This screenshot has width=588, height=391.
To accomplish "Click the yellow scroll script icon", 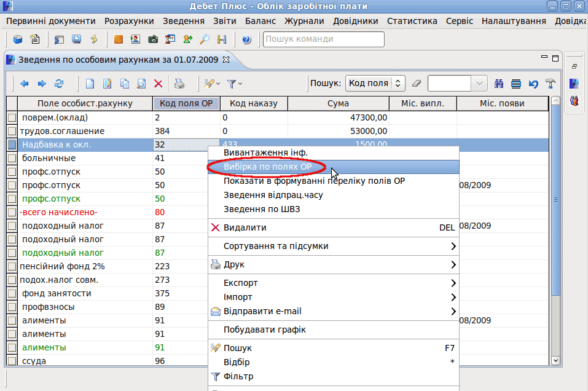I will click(94, 39).
